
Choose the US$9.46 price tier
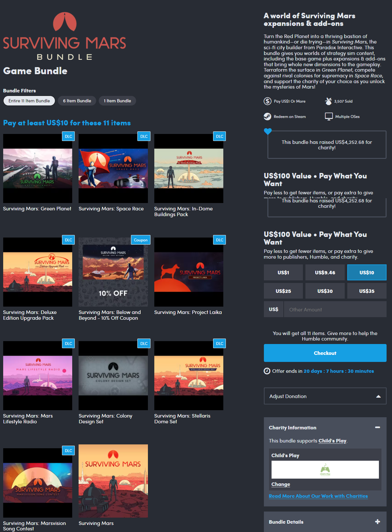[x=325, y=272]
